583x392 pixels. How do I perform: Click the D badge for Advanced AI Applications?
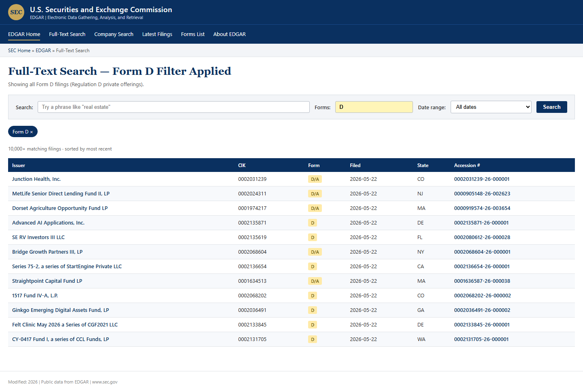[x=313, y=223]
